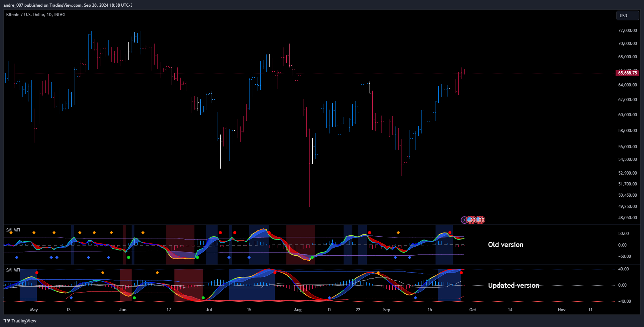The height and width of the screenshot is (327, 644).
Task: Click the 58,000.00 price axis label
Action: (x=628, y=131)
